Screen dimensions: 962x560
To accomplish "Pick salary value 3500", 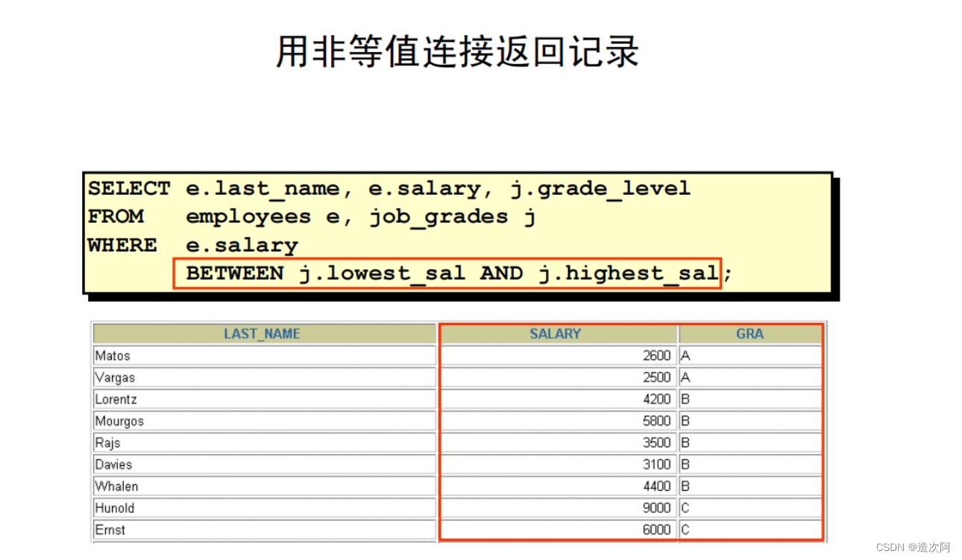I will click(x=657, y=442).
